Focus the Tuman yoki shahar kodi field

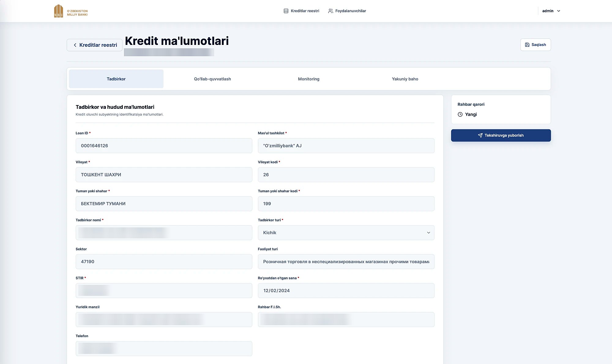[x=346, y=204]
